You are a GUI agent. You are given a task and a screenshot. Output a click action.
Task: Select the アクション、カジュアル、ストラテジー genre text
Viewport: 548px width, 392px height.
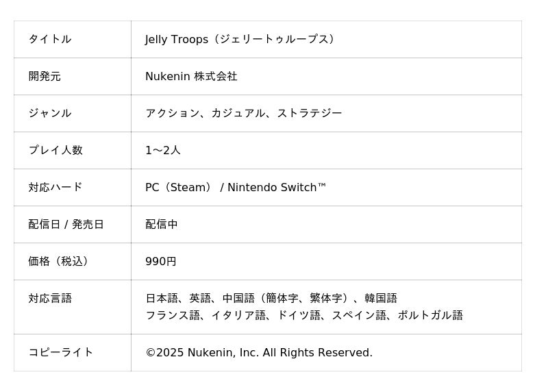(x=243, y=113)
